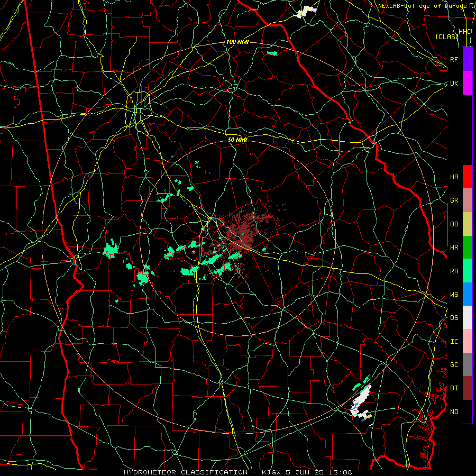Image resolution: width=476 pixels, height=476 pixels.
Task: Click the HA red legend swatch
Action: (x=467, y=177)
